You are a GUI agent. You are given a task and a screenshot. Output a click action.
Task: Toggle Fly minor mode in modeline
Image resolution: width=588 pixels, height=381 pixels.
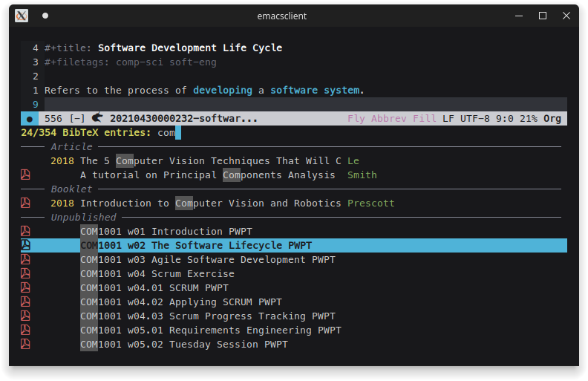click(356, 118)
